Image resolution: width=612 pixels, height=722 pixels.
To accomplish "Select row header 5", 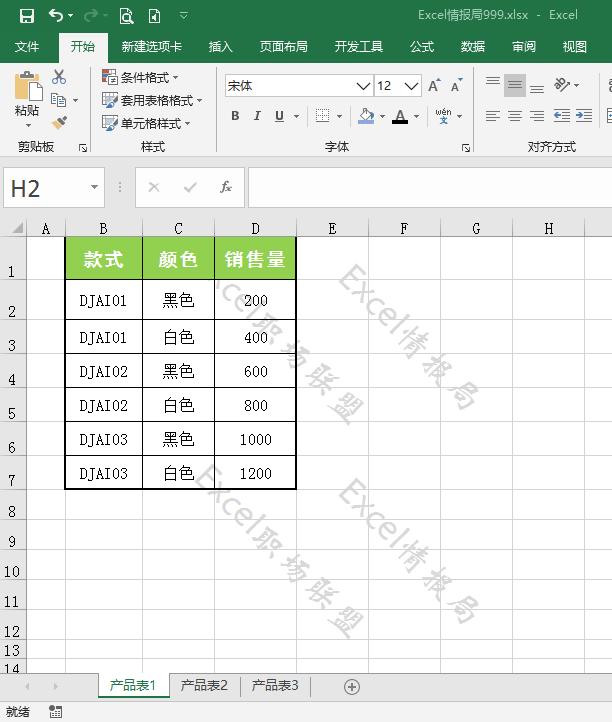I will pyautogui.click(x=12, y=405).
